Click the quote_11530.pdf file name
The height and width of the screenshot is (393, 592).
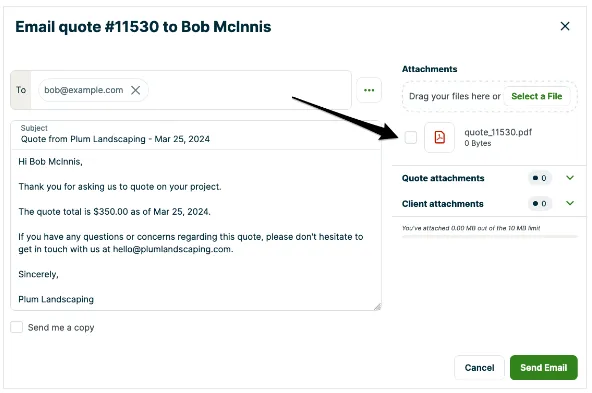[498, 132]
